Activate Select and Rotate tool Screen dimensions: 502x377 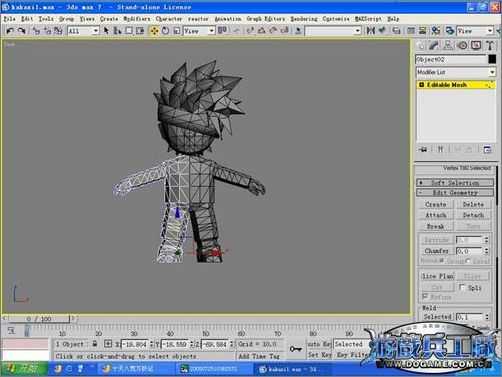tap(165, 31)
